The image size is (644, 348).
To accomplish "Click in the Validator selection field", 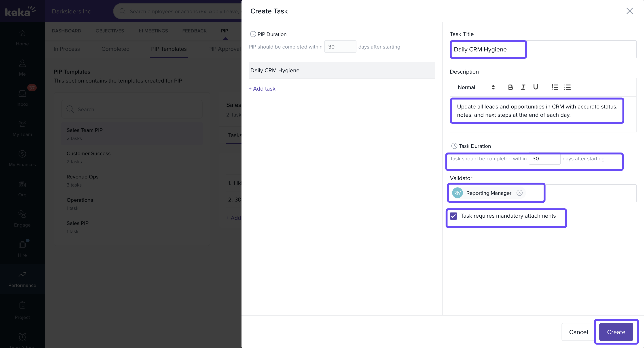I will point(590,193).
